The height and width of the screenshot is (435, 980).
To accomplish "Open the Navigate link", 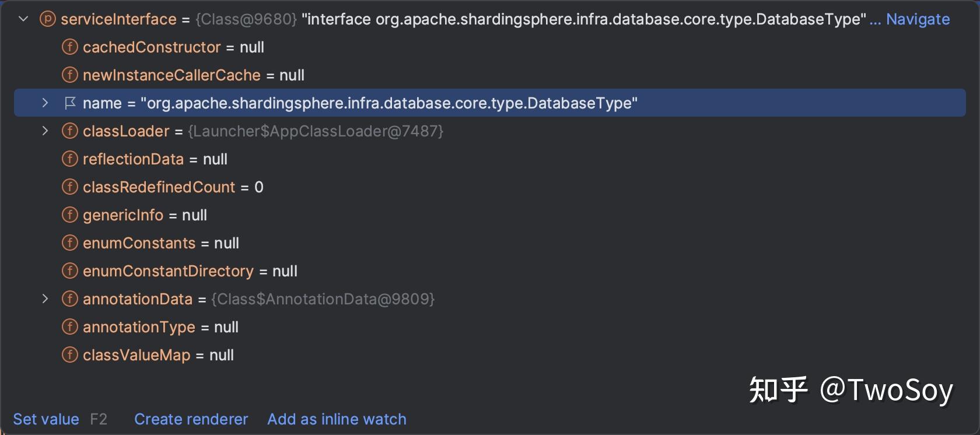I will click(x=918, y=19).
